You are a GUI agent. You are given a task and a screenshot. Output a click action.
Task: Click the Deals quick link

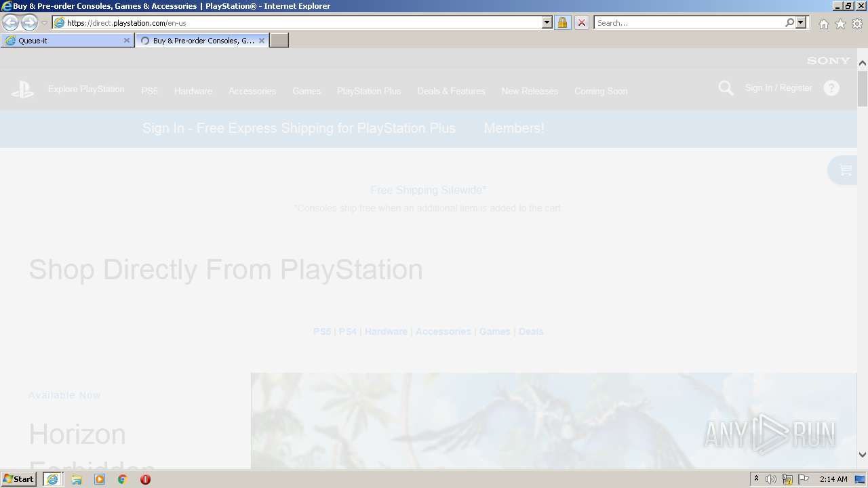pos(531,331)
